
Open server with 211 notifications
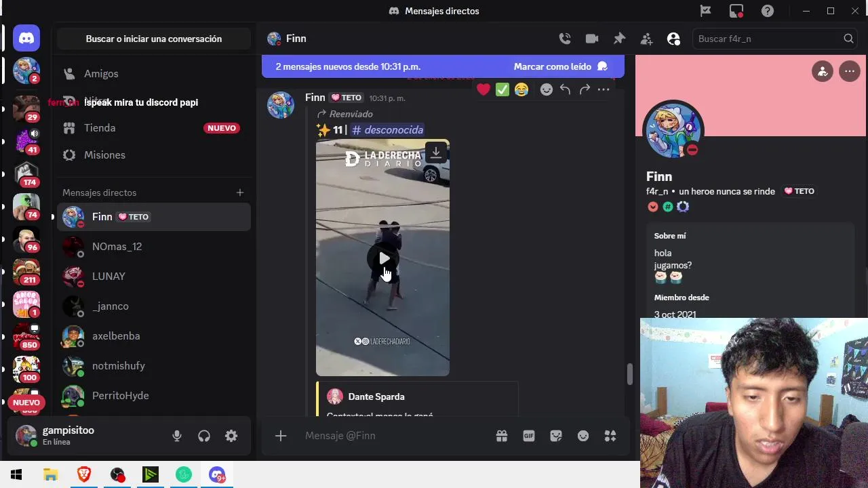[26, 272]
